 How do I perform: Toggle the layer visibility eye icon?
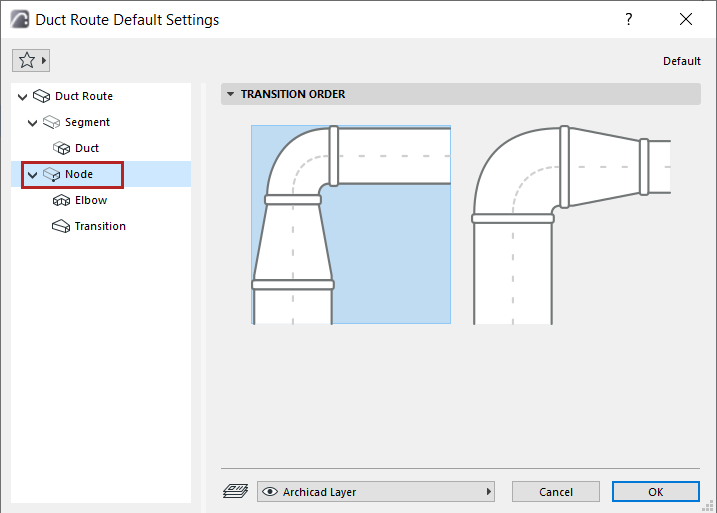click(269, 492)
